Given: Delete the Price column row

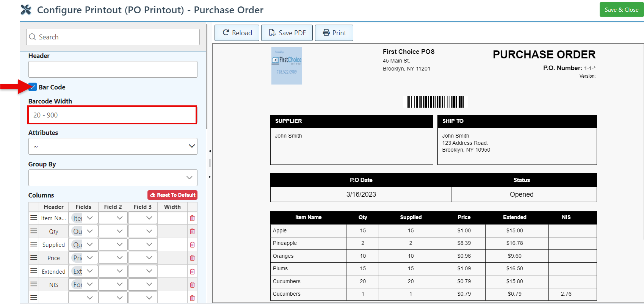Looking at the screenshot, I should pyautogui.click(x=192, y=258).
